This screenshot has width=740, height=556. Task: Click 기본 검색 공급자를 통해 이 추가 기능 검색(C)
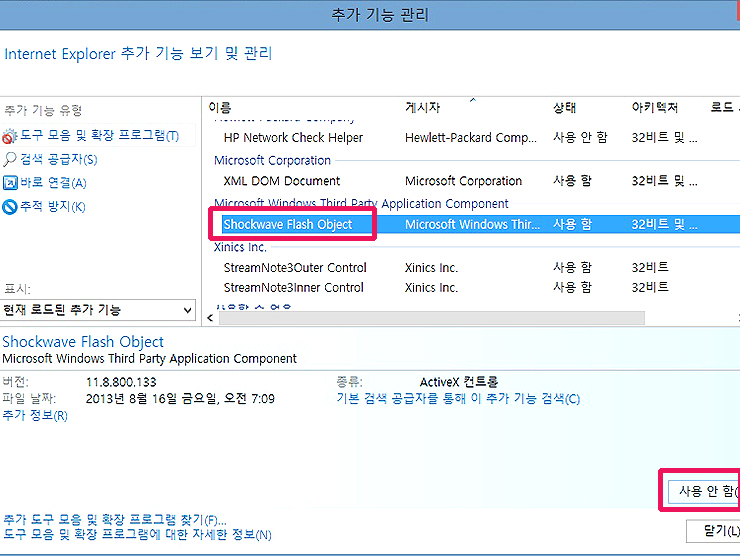(x=458, y=398)
